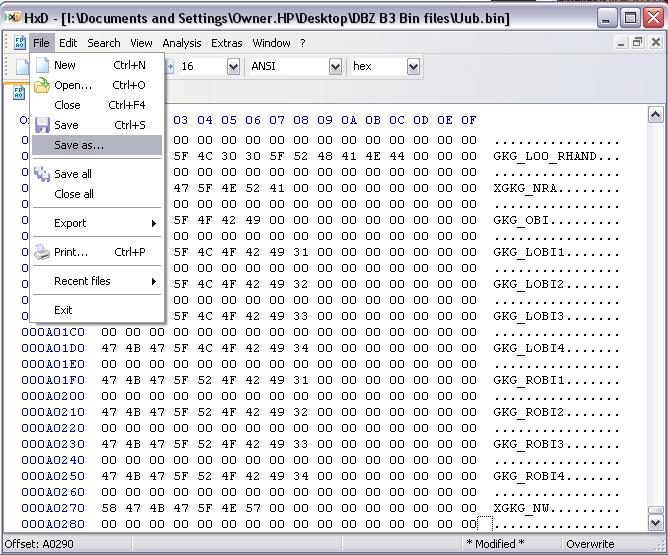Click byte 34 in row 000A0250
The height and width of the screenshot is (555, 668).
(301, 476)
